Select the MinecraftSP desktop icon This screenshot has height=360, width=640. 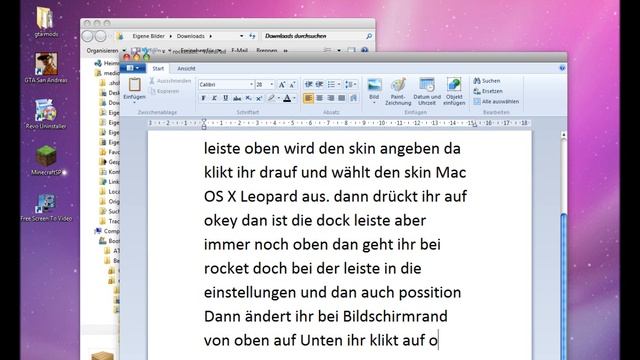click(x=46, y=160)
